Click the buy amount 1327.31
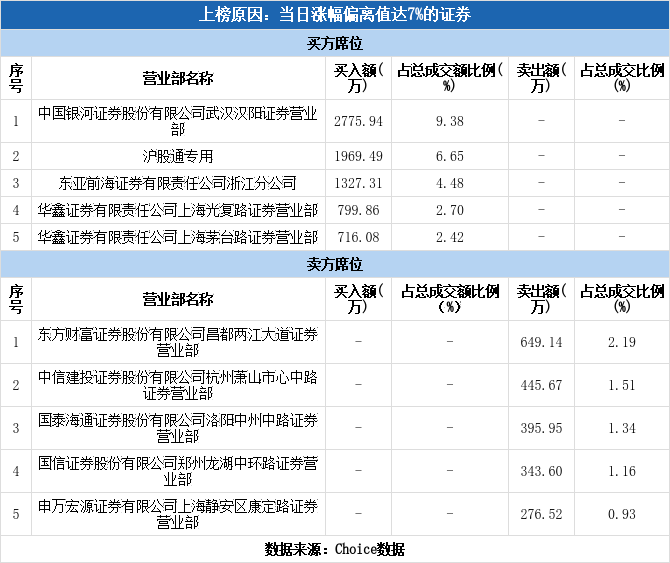 click(x=358, y=183)
